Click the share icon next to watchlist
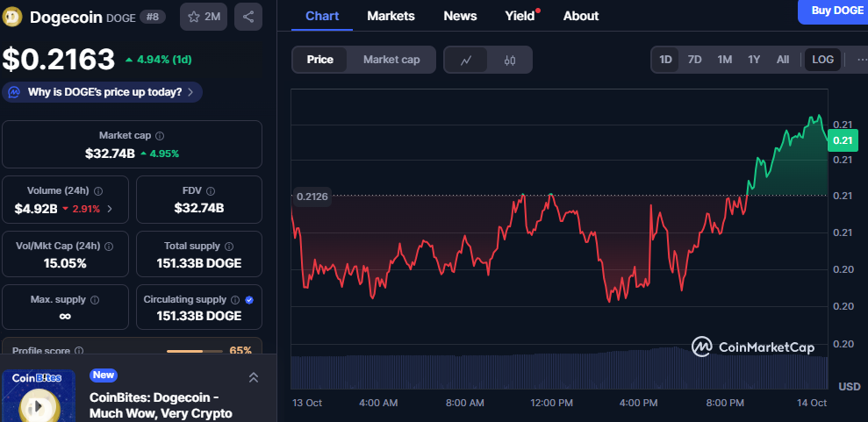868x422 pixels. (x=248, y=17)
